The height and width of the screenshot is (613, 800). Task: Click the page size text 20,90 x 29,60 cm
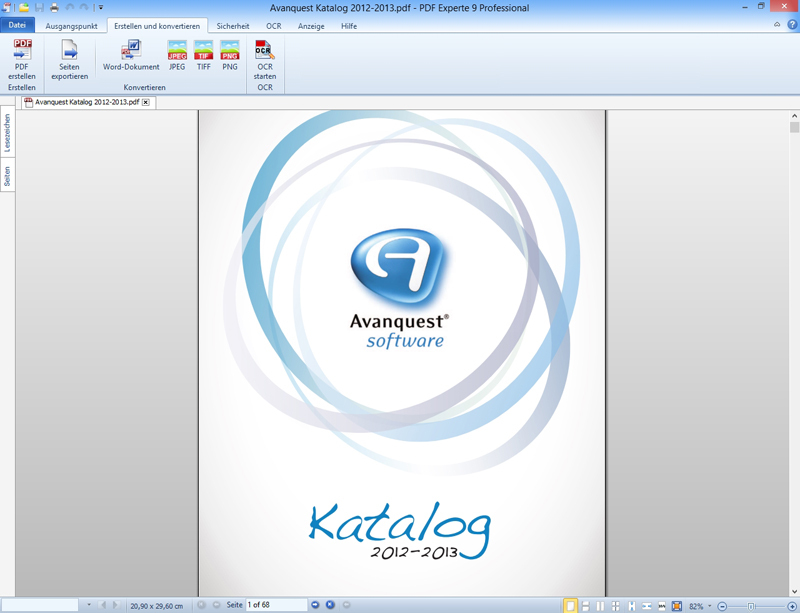coord(157,606)
